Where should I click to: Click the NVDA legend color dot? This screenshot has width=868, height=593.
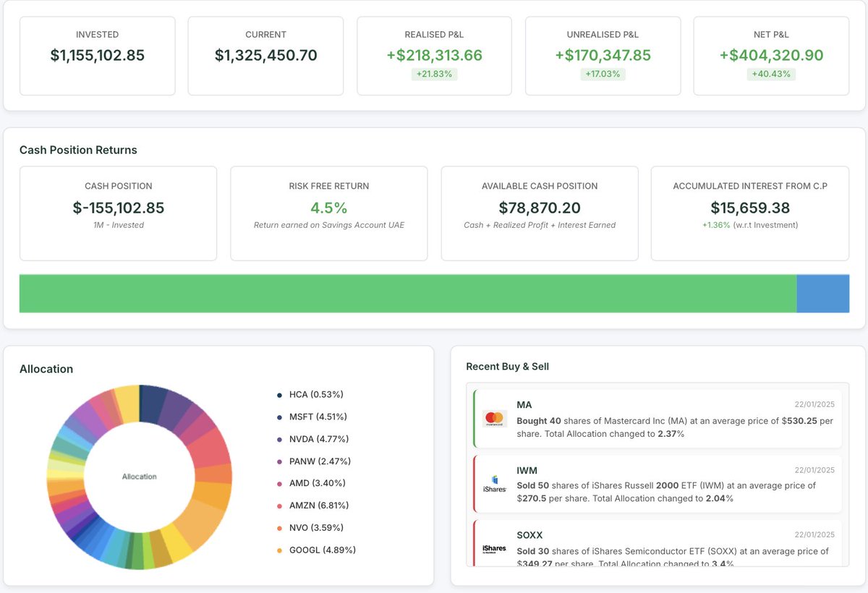tap(279, 439)
